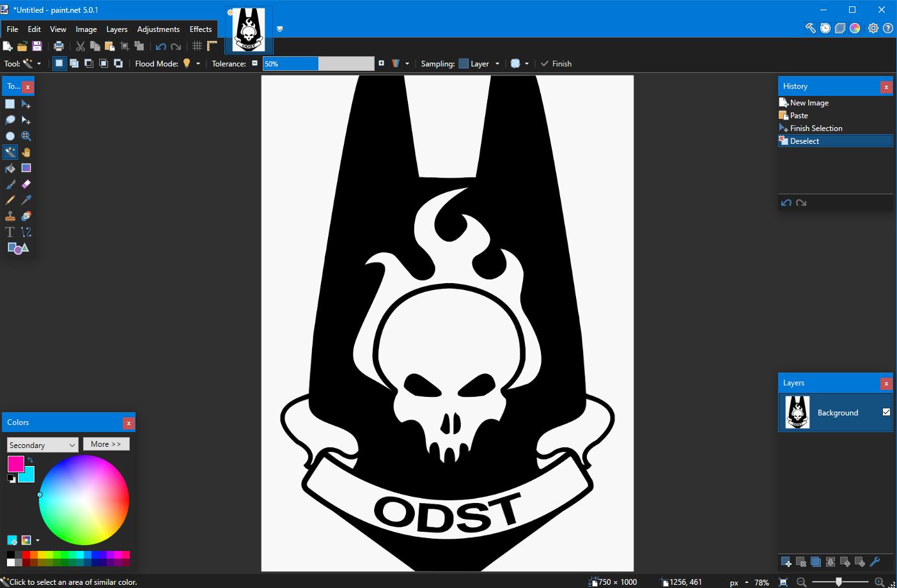The height and width of the screenshot is (588, 897).
Task: Toggle the History window from title bar
Action: pyautogui.click(x=825, y=28)
